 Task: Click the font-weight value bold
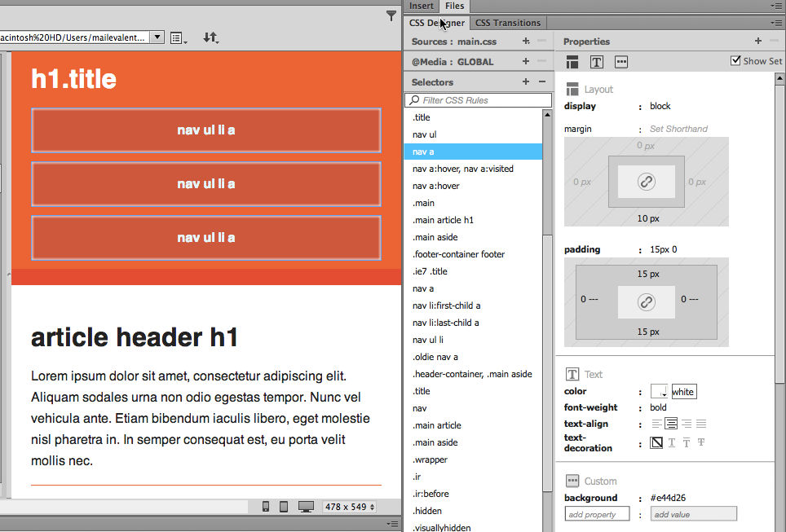tap(658, 407)
